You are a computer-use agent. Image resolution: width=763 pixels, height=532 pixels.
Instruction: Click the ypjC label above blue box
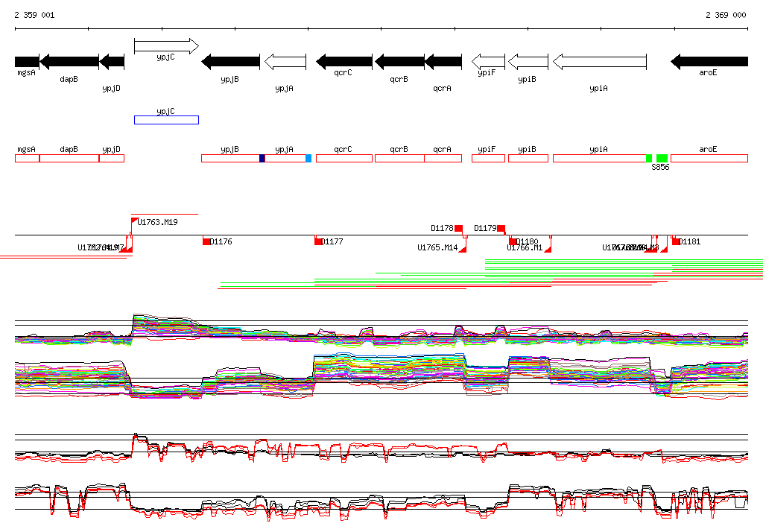pos(166,112)
